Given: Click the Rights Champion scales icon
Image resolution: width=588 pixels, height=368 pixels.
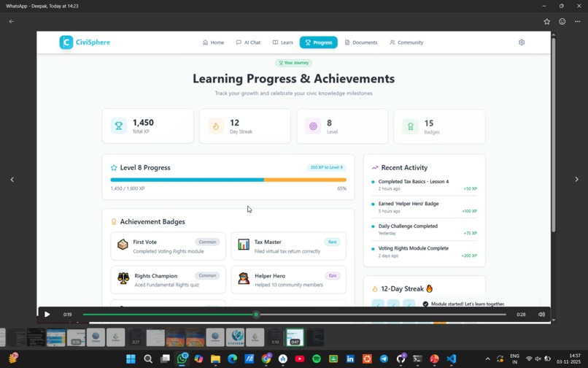Looking at the screenshot, I should [123, 278].
